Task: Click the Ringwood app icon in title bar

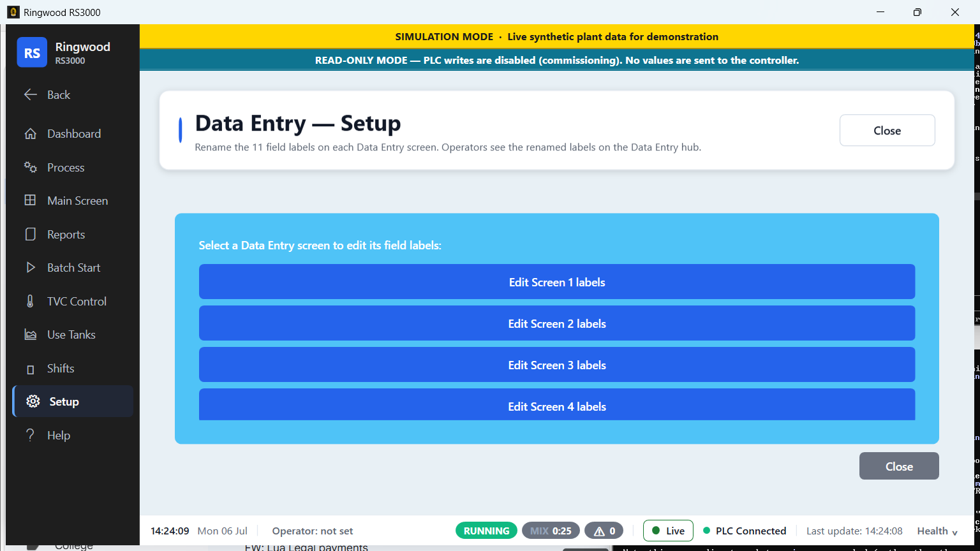Action: point(13,12)
